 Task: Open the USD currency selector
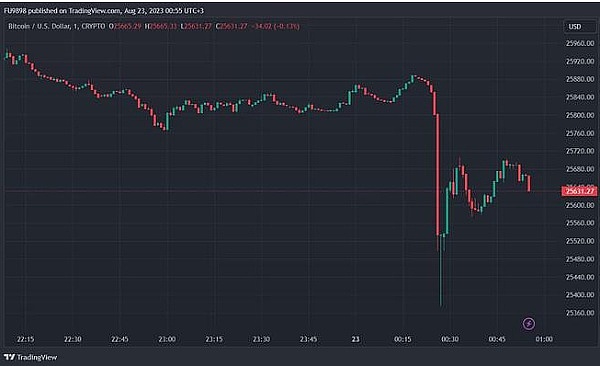[574, 26]
